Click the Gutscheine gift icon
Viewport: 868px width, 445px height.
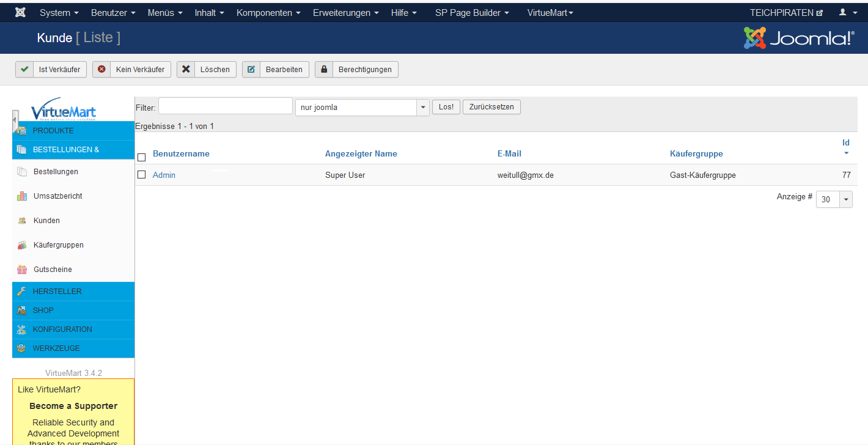point(22,270)
